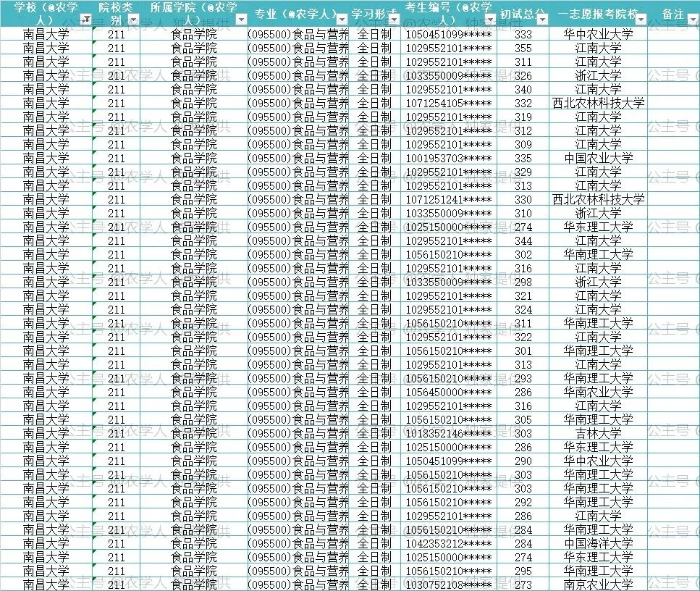Viewport: 700px width, 591px height.
Task: Click 浙江大学 in the row scoring 326
Action: pyautogui.click(x=598, y=76)
